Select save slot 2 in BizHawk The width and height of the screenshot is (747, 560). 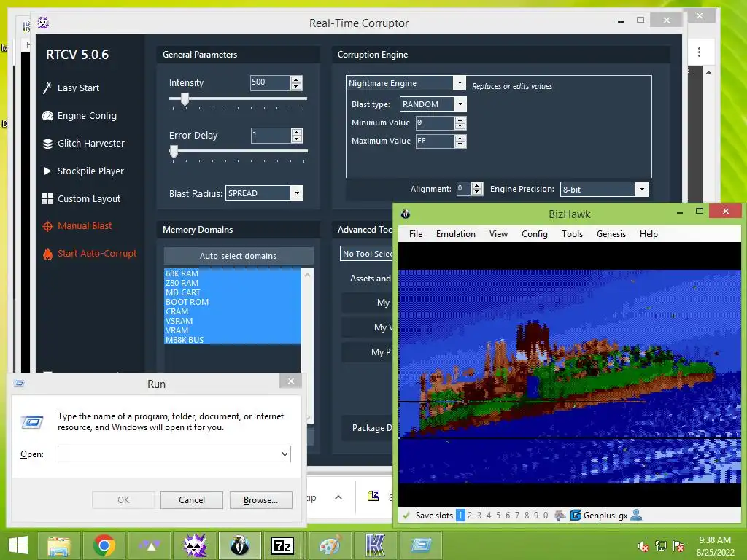(470, 516)
